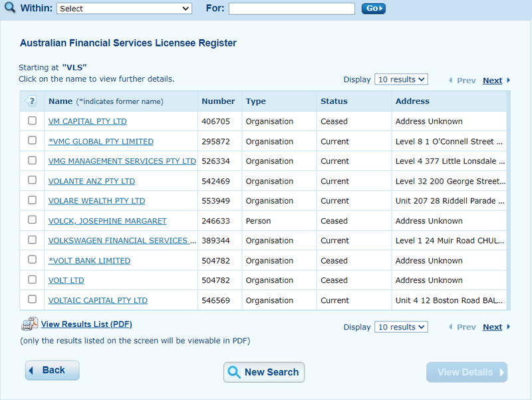Click the top Prev arrow icon
532x400 pixels.
click(x=451, y=81)
